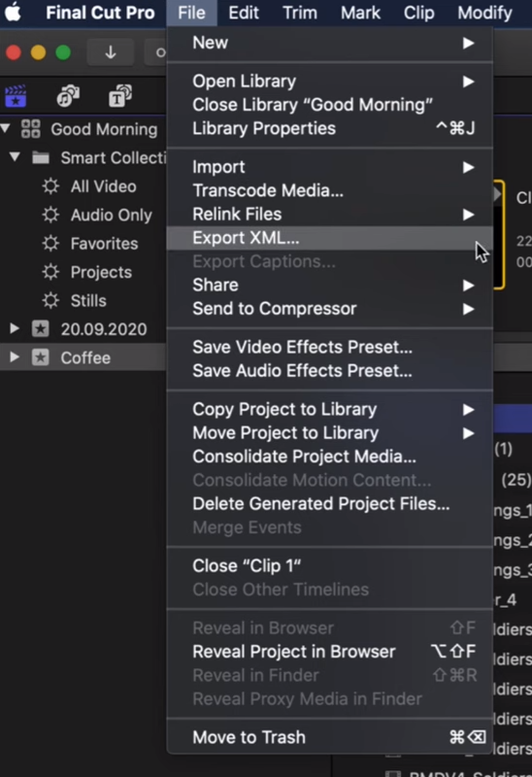The image size is (532, 777).
Task: Choose Move to Trash
Action: tap(330, 737)
